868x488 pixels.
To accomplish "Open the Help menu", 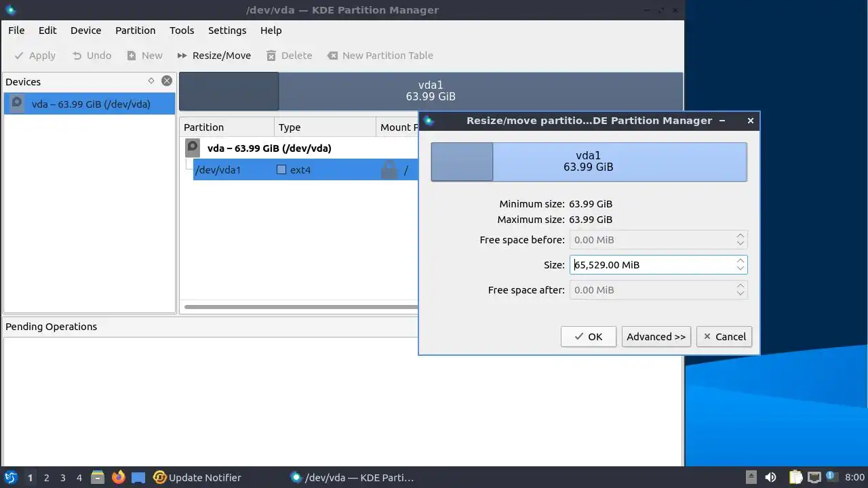I will 271,30.
